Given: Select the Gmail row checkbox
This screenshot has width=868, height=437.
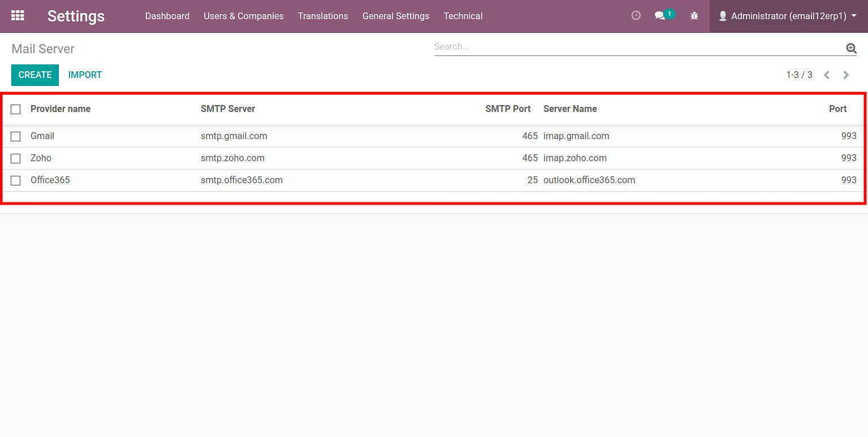Looking at the screenshot, I should tap(15, 136).
